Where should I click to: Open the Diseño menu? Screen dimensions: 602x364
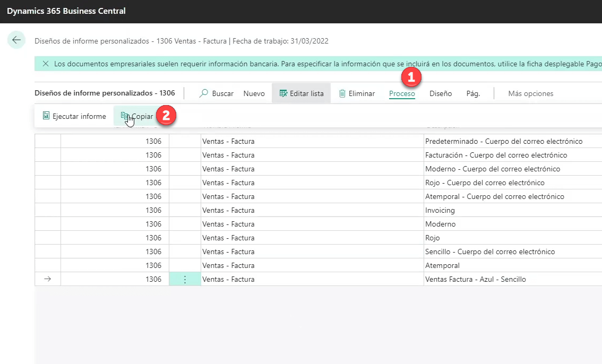441,93
